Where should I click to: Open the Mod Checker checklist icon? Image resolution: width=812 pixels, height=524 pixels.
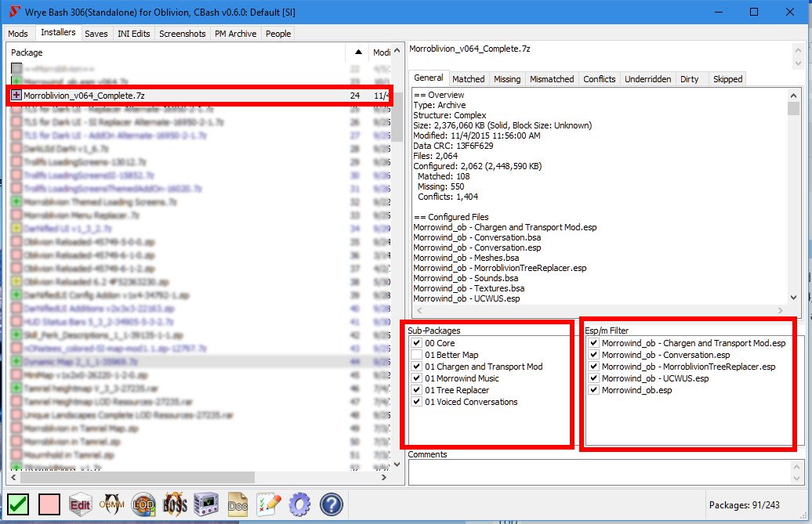pyautogui.click(x=269, y=504)
